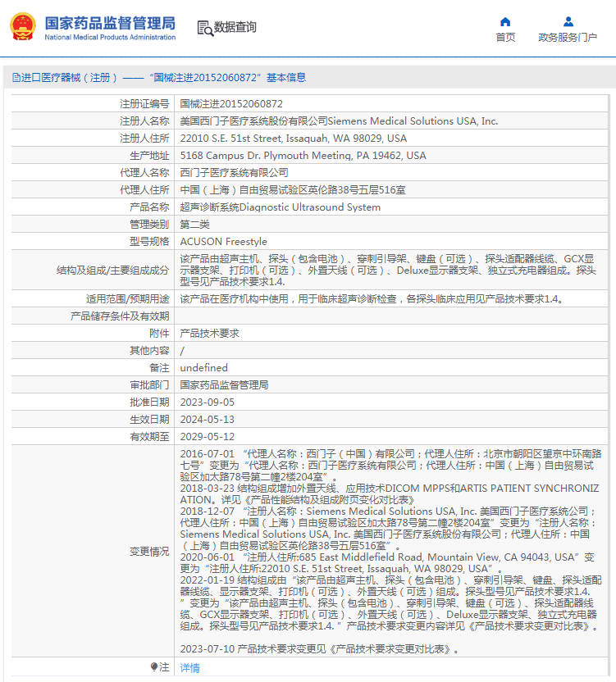Select model ACUSON Freestyle

coord(224,241)
